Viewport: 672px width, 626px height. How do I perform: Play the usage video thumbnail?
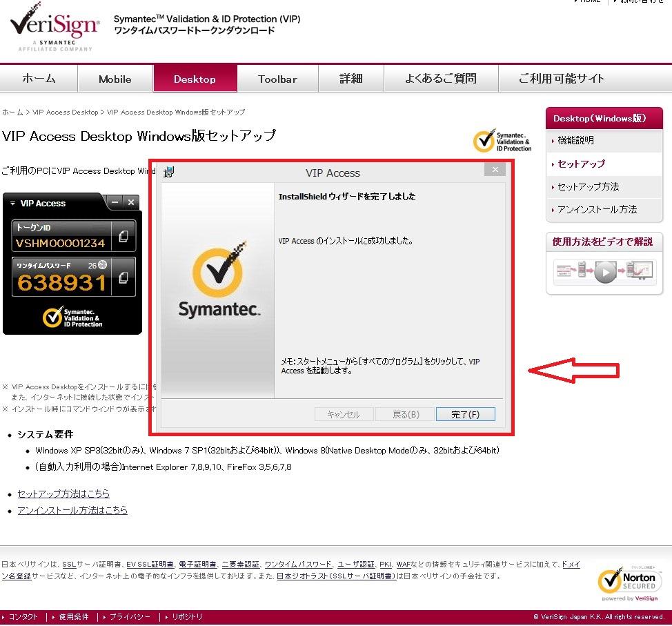[x=604, y=272]
